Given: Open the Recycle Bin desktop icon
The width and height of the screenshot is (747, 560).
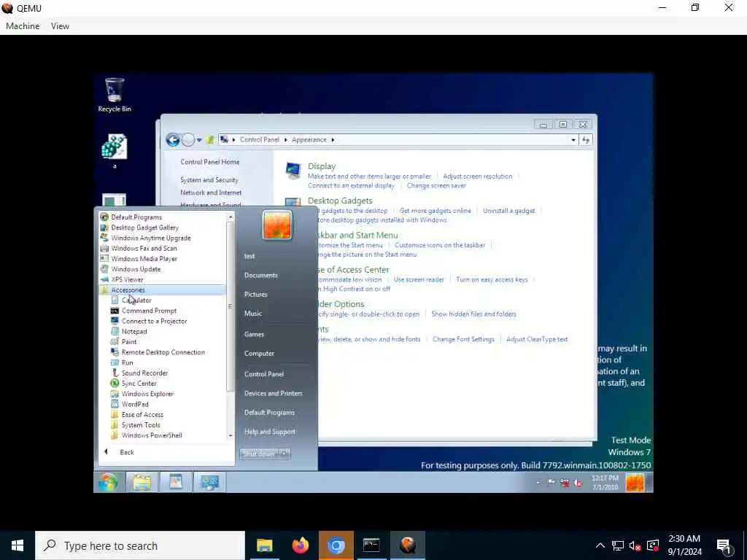Looking at the screenshot, I should pos(115,95).
